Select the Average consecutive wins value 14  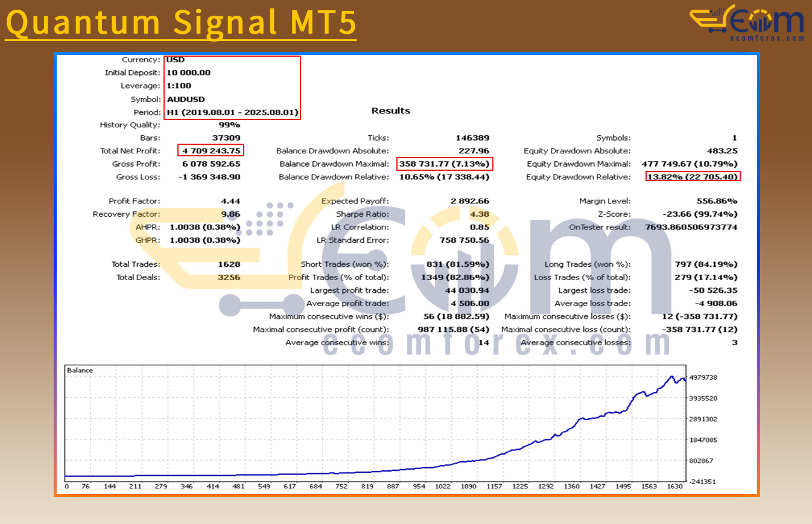pyautogui.click(x=484, y=343)
